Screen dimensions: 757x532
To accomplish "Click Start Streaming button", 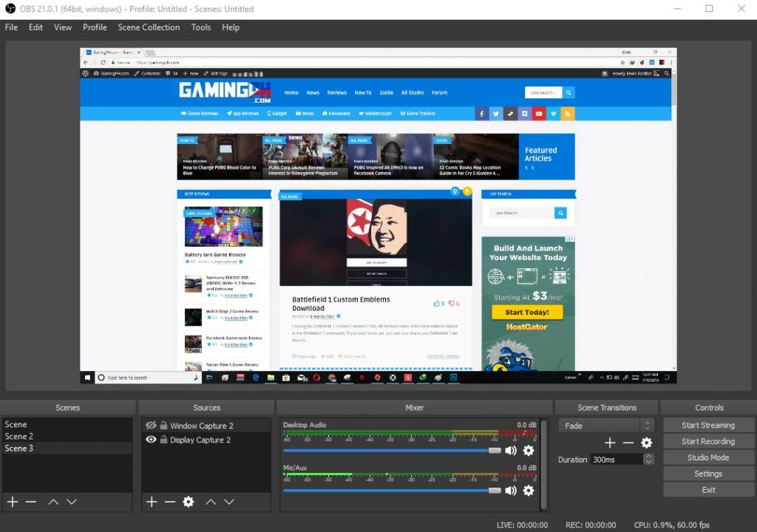I will tap(708, 426).
